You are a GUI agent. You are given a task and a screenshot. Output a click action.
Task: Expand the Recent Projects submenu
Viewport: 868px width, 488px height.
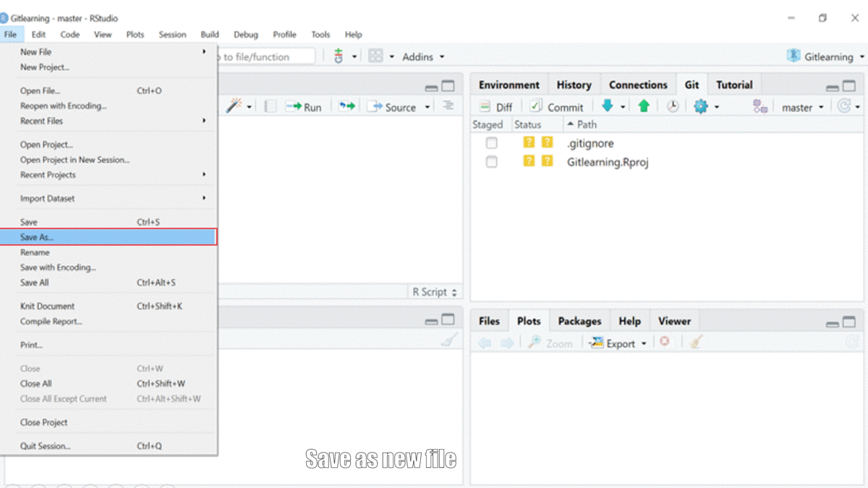click(x=109, y=175)
